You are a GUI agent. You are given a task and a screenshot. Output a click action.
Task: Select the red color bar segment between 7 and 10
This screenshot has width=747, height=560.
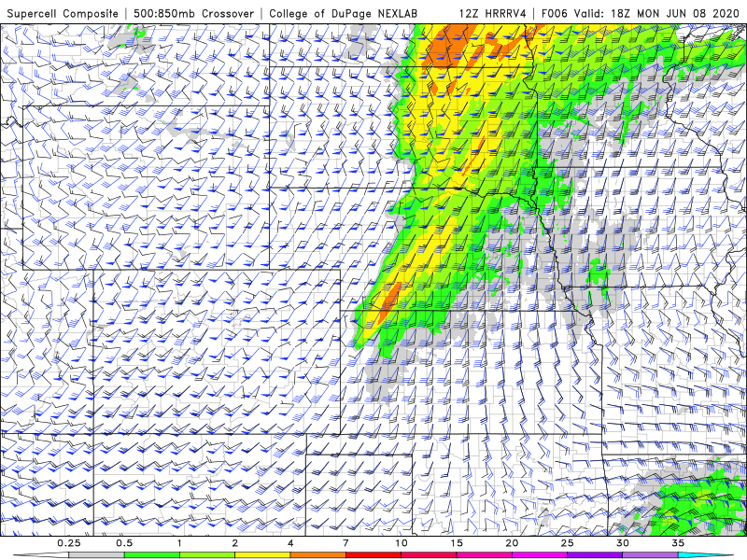click(373, 555)
